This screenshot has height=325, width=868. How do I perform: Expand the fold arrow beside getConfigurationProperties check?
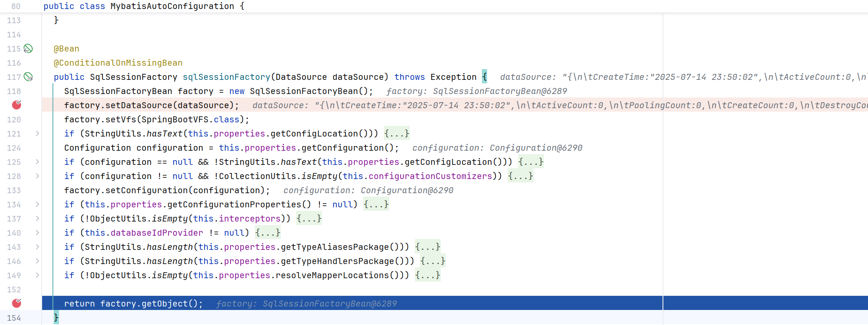pos(37,204)
